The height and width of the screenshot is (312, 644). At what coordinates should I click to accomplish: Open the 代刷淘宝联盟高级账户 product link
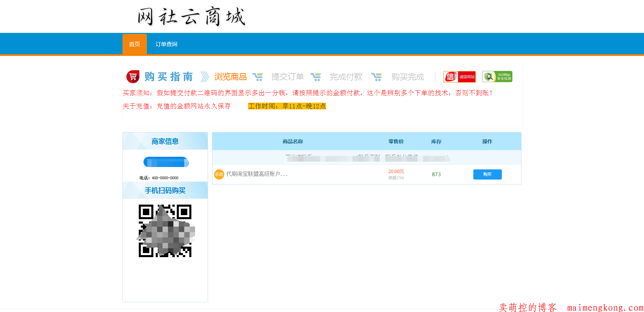click(x=257, y=174)
